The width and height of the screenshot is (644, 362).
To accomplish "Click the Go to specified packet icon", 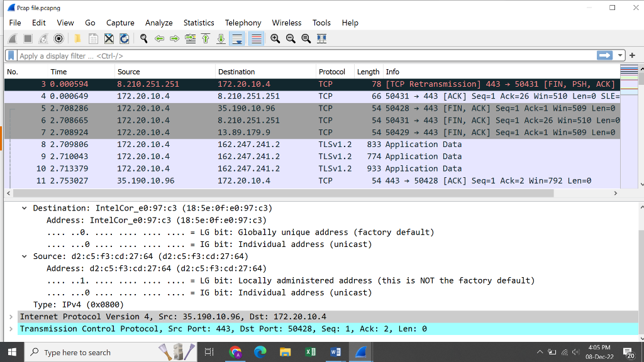I will click(190, 38).
